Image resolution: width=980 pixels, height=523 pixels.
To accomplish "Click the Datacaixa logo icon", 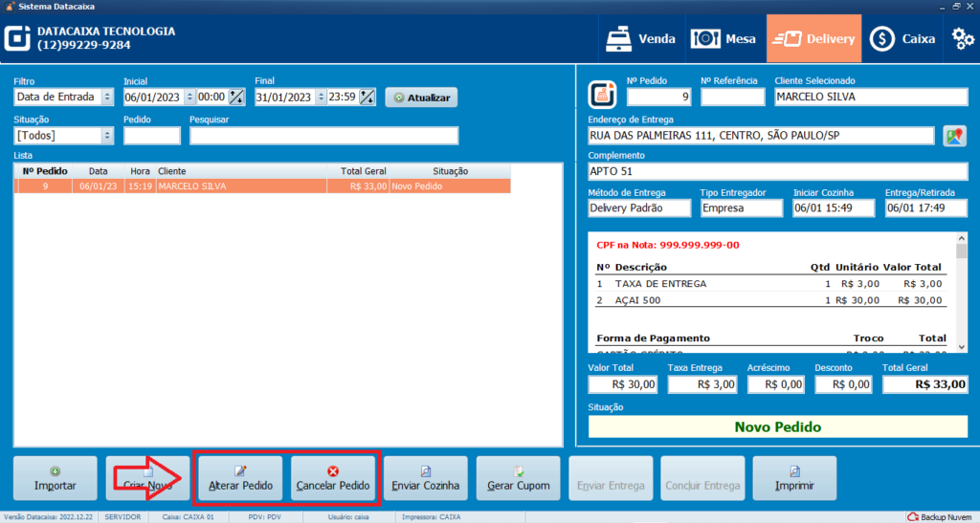I will tap(17, 38).
